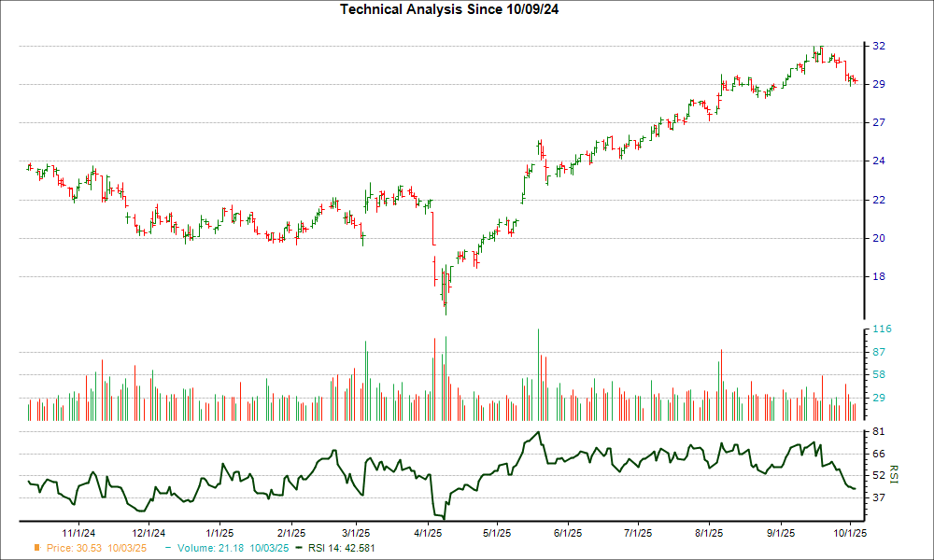Click the 32 price axis label
The image size is (934, 560).
point(879,46)
